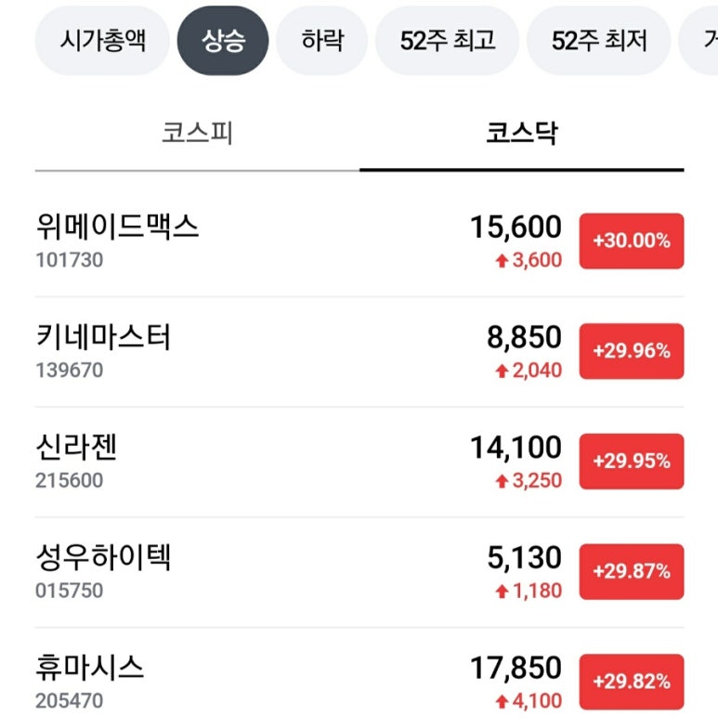The width and height of the screenshot is (718, 728).
Task: Click the +29.87% change badge
Action: pos(632,571)
